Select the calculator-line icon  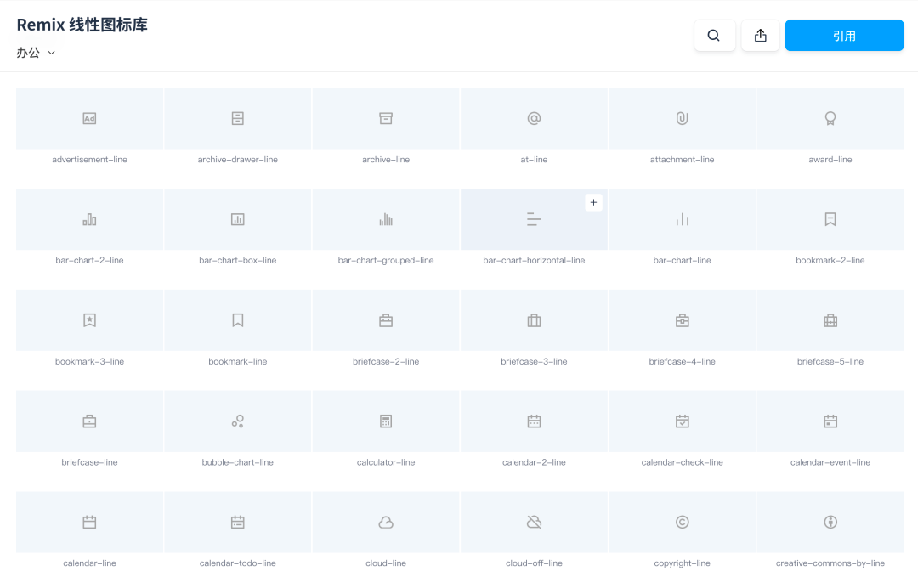tap(386, 421)
